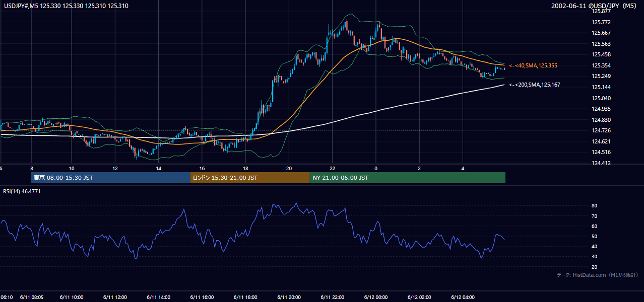Click RSI scale level 70
This screenshot has height=302, width=644.
594,216
